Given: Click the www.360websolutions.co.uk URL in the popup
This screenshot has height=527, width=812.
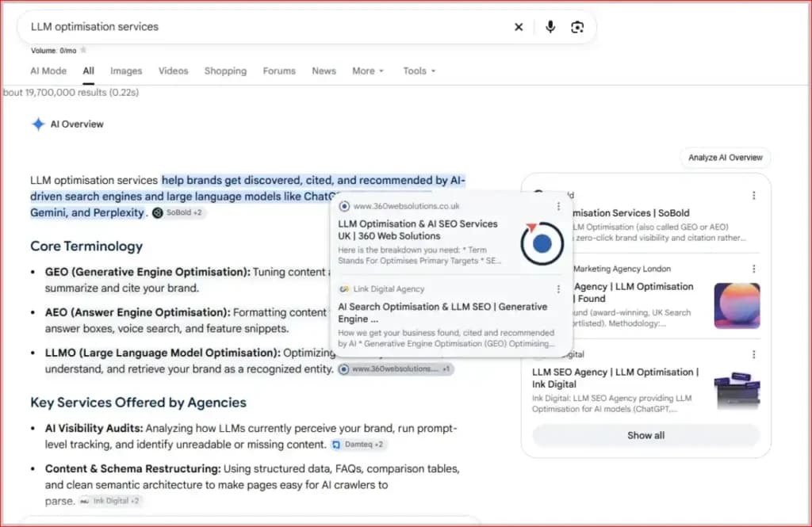Looking at the screenshot, I should (x=406, y=206).
